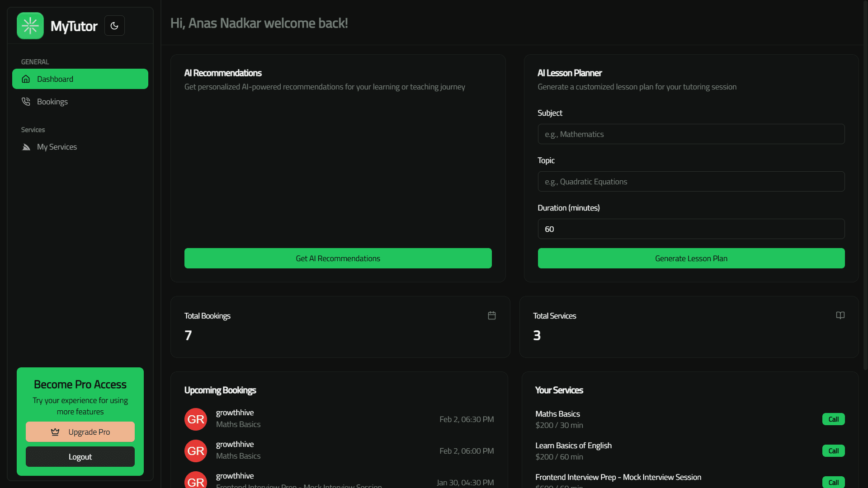Click Call button for Maths Basics
The height and width of the screenshot is (488, 868).
coord(833,419)
